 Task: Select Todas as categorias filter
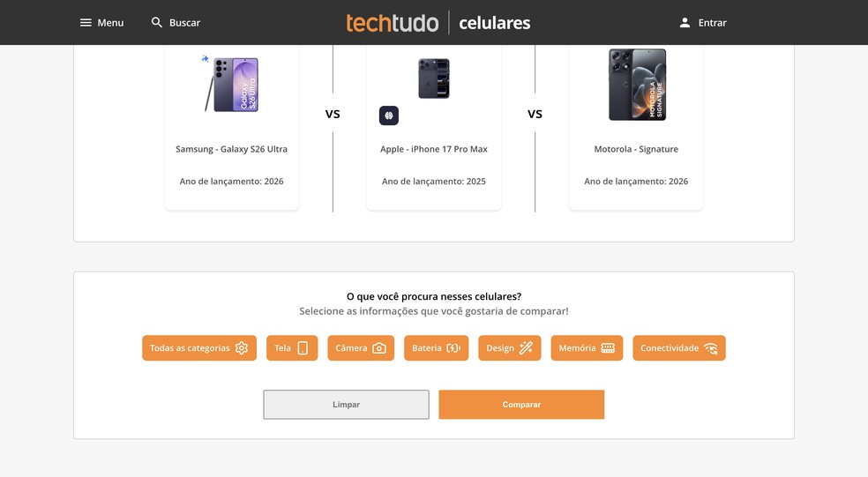199,348
